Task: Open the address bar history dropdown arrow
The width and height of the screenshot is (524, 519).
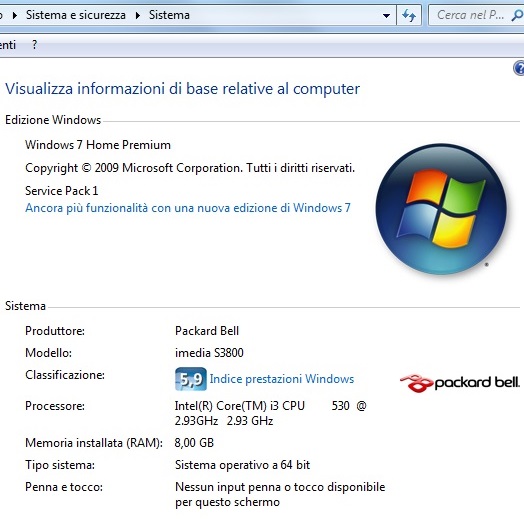Action: (386, 16)
